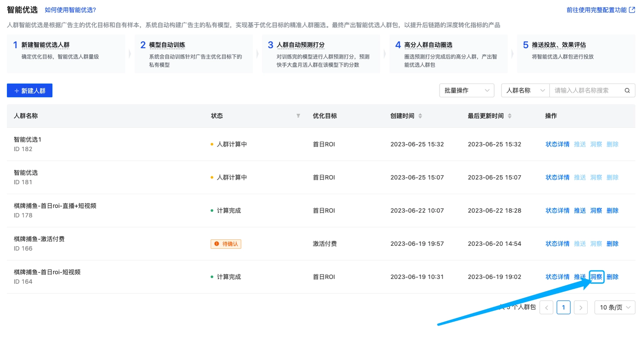
Task: Select page 1 in pagination
Action: [564, 307]
